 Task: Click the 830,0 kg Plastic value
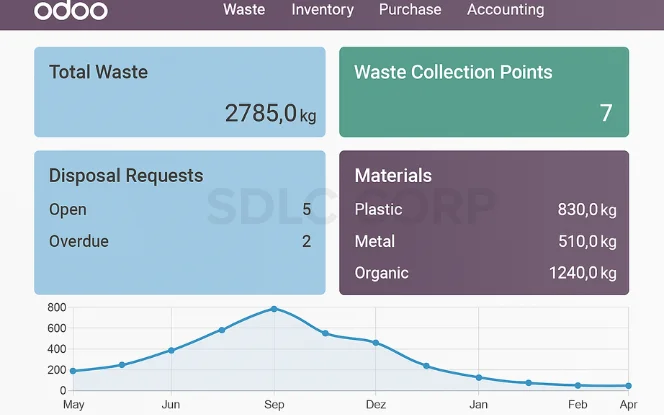(x=587, y=210)
